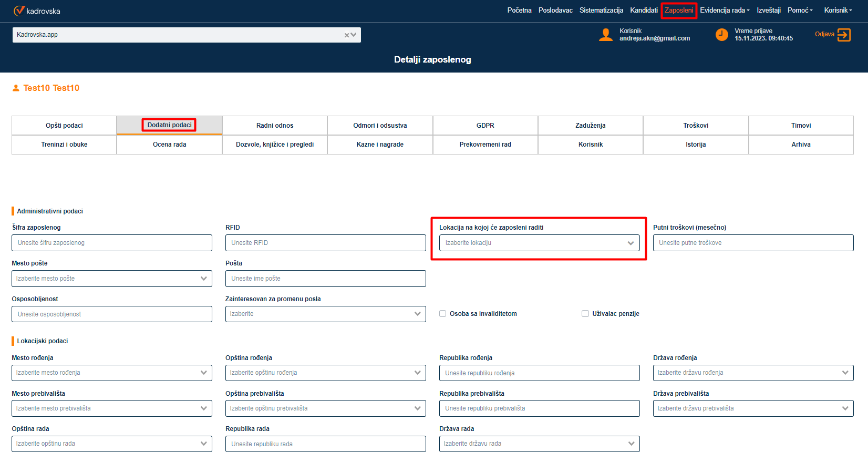Screen dimensions: 868x462
Task: Clear the Kadrovska.app selection with X
Action: (x=347, y=35)
